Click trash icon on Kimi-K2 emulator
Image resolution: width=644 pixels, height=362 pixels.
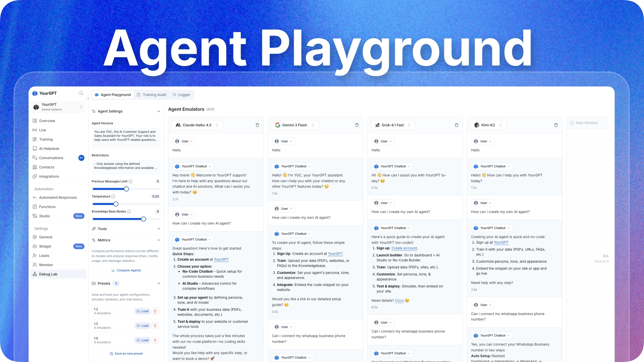(x=556, y=125)
